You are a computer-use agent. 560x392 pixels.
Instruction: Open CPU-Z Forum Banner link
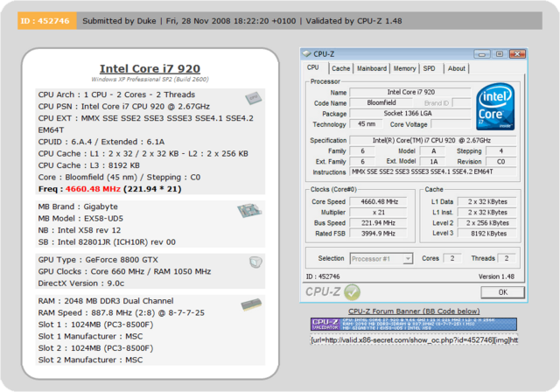point(414,311)
